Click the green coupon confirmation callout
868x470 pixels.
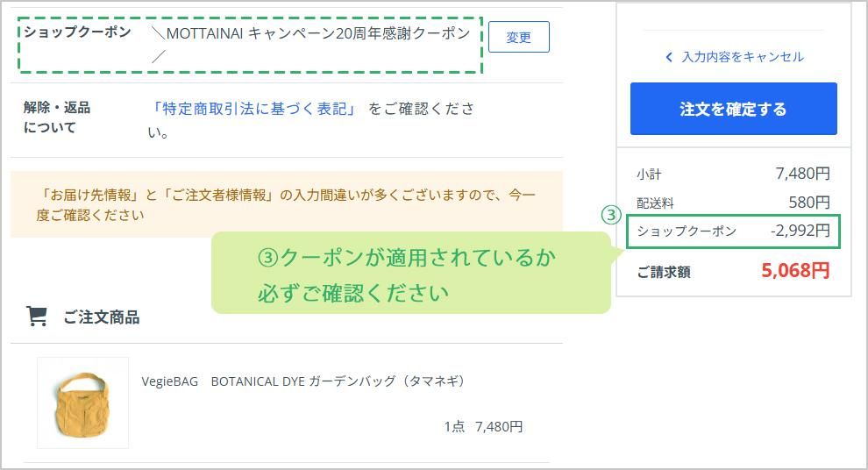click(409, 274)
